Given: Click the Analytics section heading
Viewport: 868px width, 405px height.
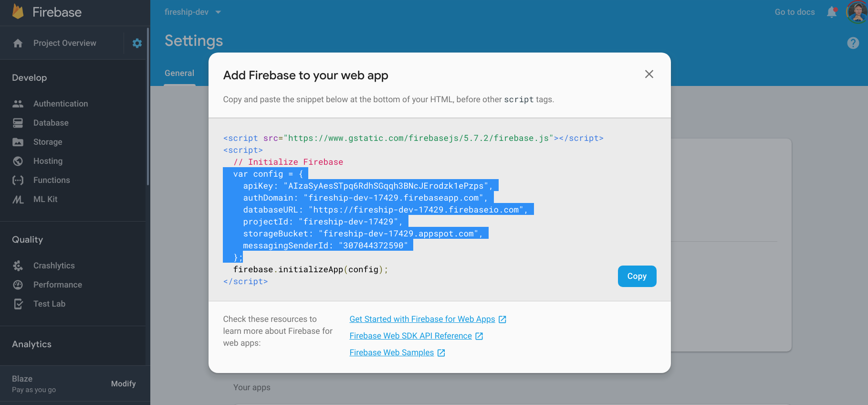Looking at the screenshot, I should coord(31,344).
